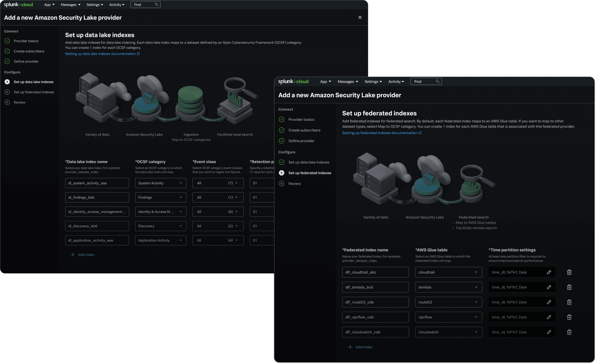
Task: Open Setting up federated indexes documentation link
Action: pyautogui.click(x=381, y=133)
